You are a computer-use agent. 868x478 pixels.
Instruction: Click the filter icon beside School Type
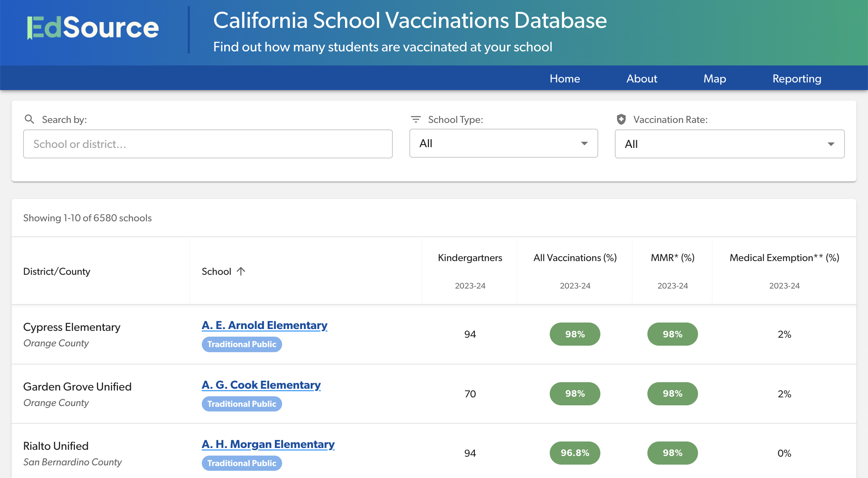pyautogui.click(x=416, y=119)
